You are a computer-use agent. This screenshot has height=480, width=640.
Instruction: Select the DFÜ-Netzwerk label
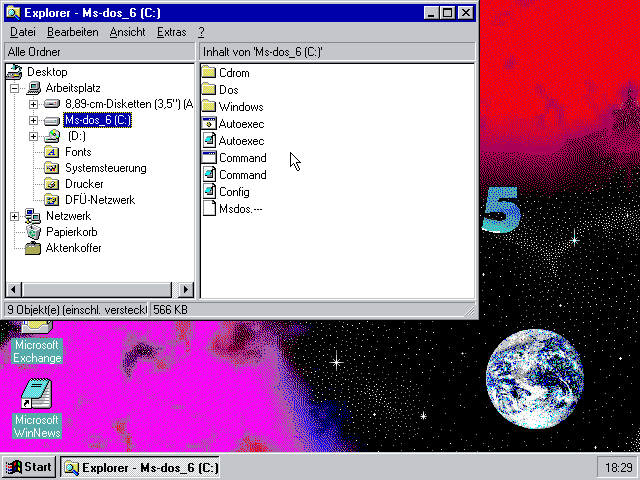click(100, 200)
